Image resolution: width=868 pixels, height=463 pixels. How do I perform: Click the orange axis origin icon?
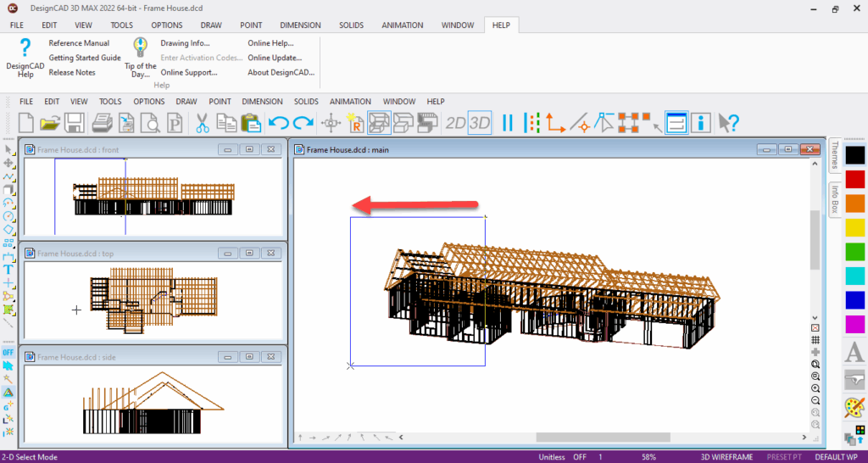555,122
